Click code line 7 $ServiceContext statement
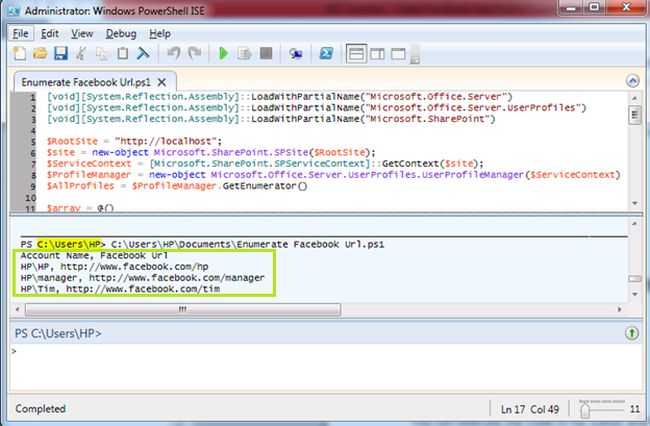This screenshot has width=650, height=426. (x=265, y=163)
